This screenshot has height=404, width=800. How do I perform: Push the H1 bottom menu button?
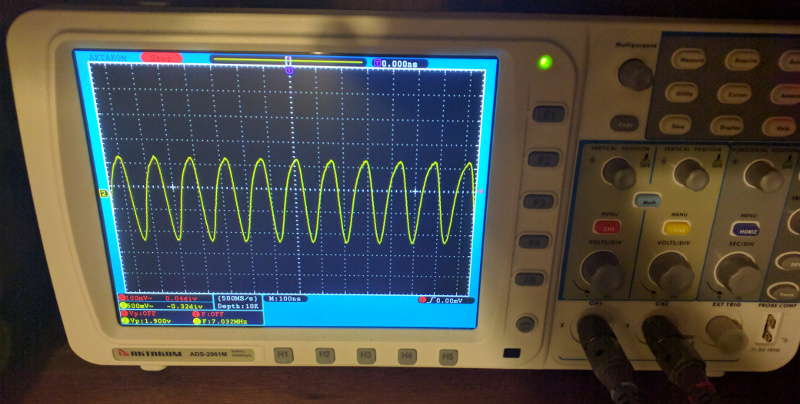283,355
